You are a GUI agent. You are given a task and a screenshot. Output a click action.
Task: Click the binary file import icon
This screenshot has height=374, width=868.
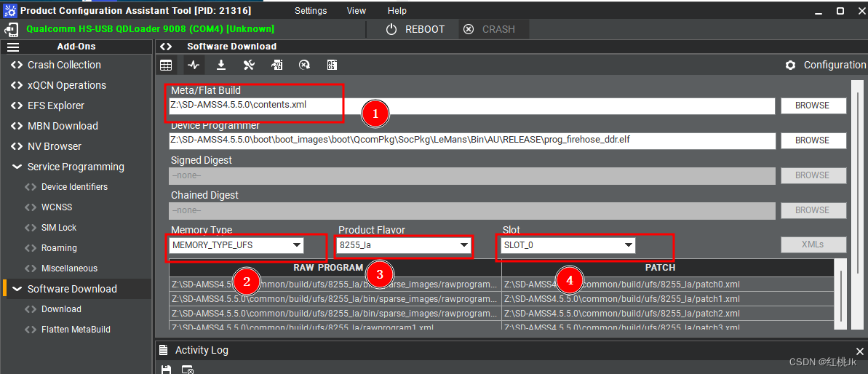(x=276, y=65)
